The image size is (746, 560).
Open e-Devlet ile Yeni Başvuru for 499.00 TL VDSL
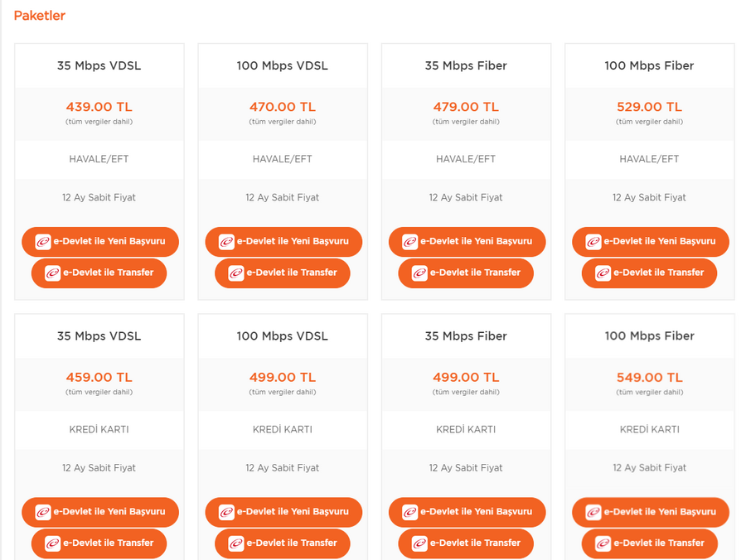[283, 513]
